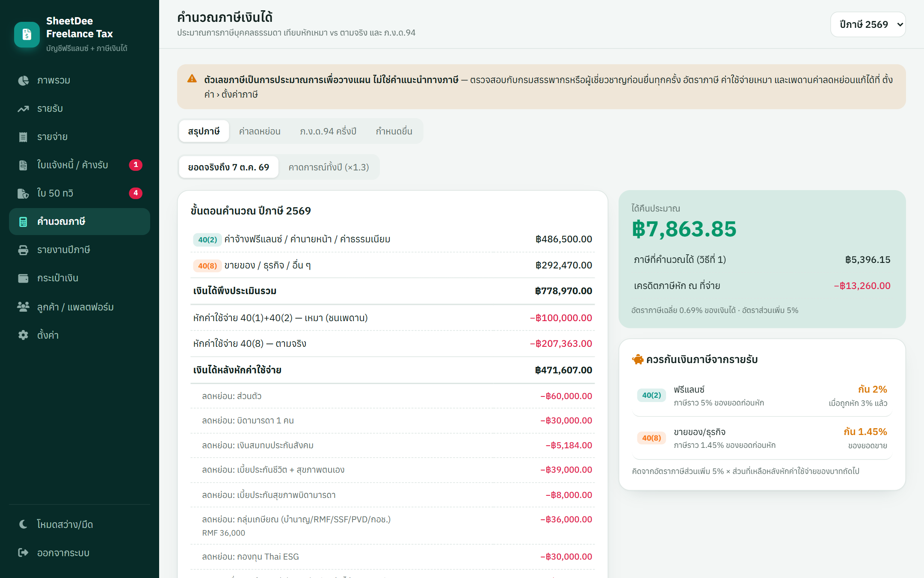
Task: Open the กำหนดยื่น tab
Action: (394, 131)
